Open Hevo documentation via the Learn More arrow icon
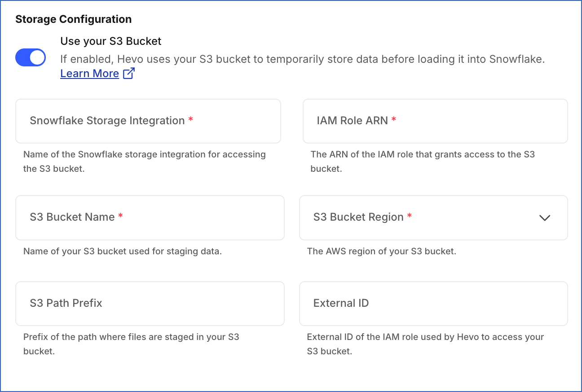 (129, 73)
